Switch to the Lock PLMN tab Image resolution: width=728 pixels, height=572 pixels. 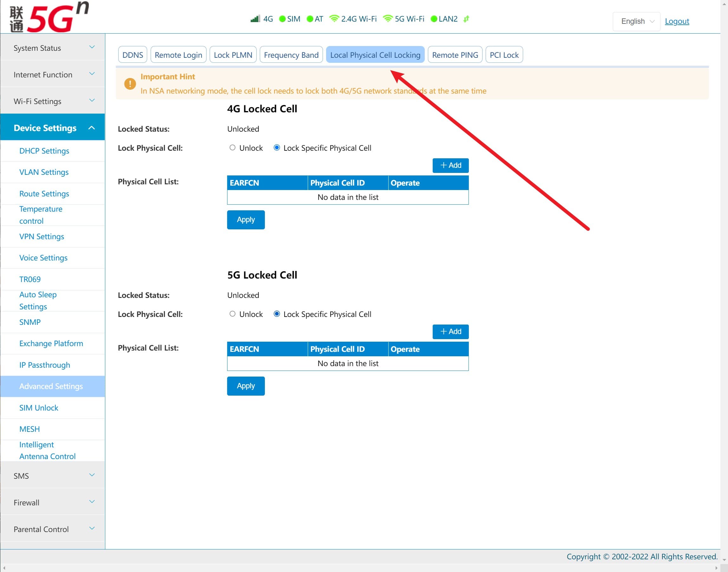tap(233, 55)
